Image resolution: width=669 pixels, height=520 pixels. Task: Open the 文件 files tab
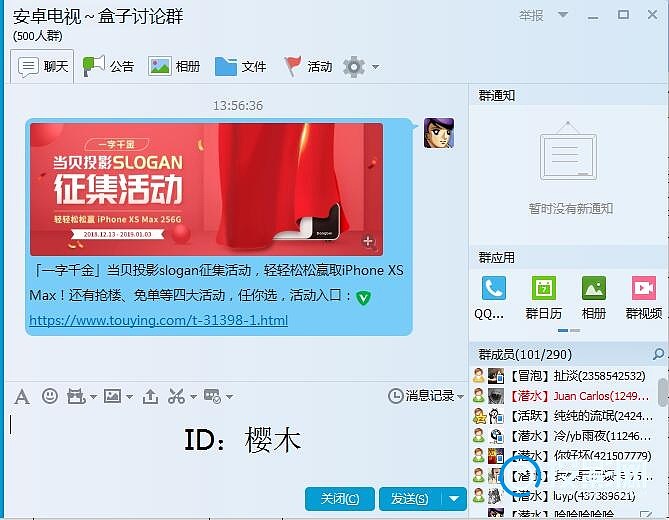click(x=241, y=67)
